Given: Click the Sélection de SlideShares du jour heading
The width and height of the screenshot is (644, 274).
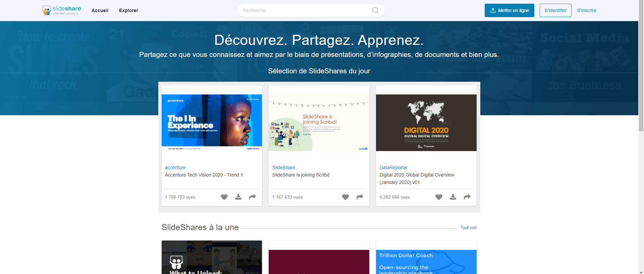Looking at the screenshot, I should pos(319,71).
